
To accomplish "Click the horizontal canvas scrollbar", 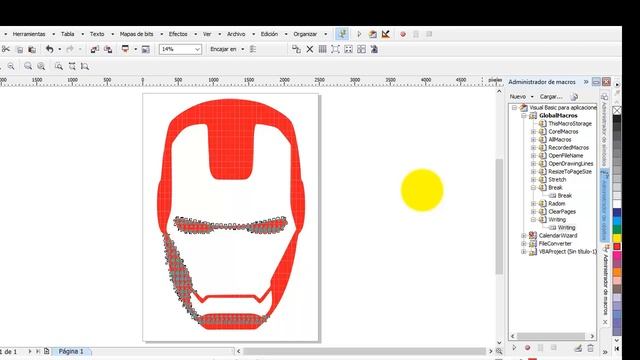I will click(x=364, y=351).
